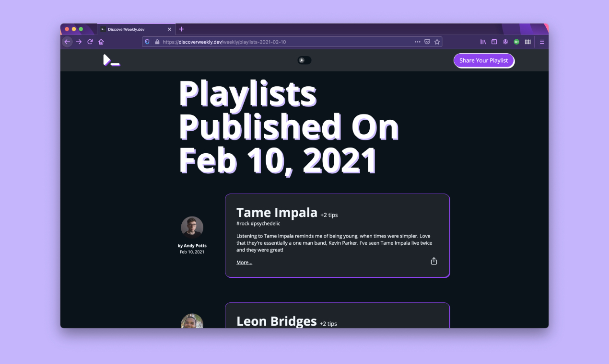Save page to Pocket
This screenshot has height=364, width=609.
pyautogui.click(x=427, y=42)
